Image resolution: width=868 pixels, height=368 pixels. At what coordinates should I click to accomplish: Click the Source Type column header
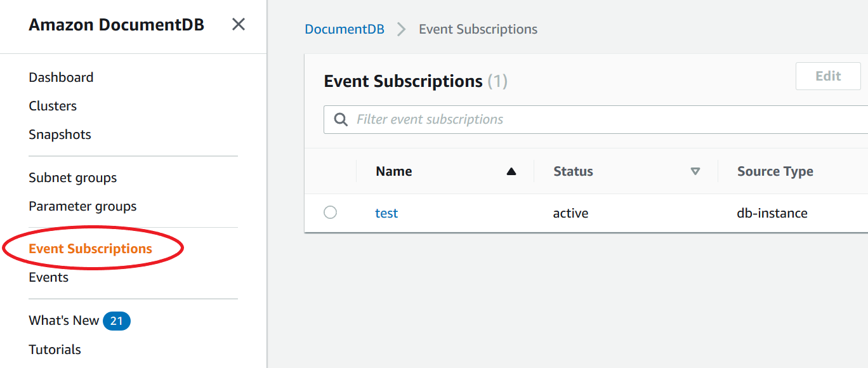775,171
